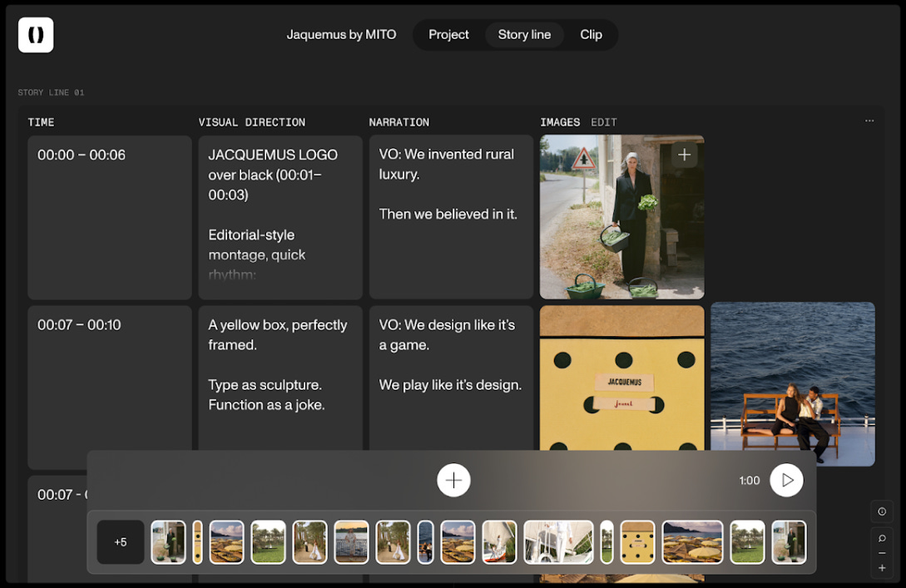Add an image to the first row's image cell
The image size is (906, 588).
pyautogui.click(x=684, y=155)
